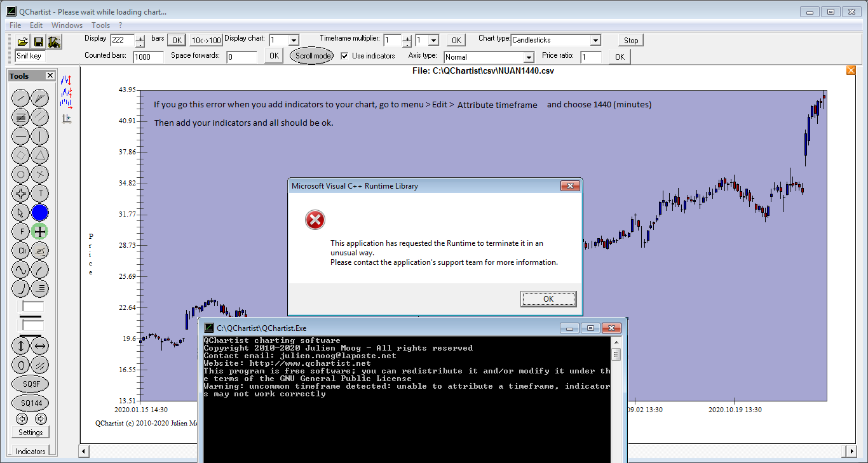Viewport: 868px width, 463px height.
Task: Toggle the Scroll mode oval button
Action: [312, 56]
